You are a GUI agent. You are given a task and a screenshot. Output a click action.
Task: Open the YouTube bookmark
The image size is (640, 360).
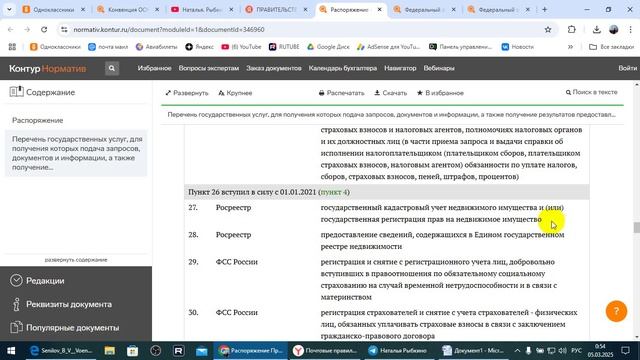(241, 47)
